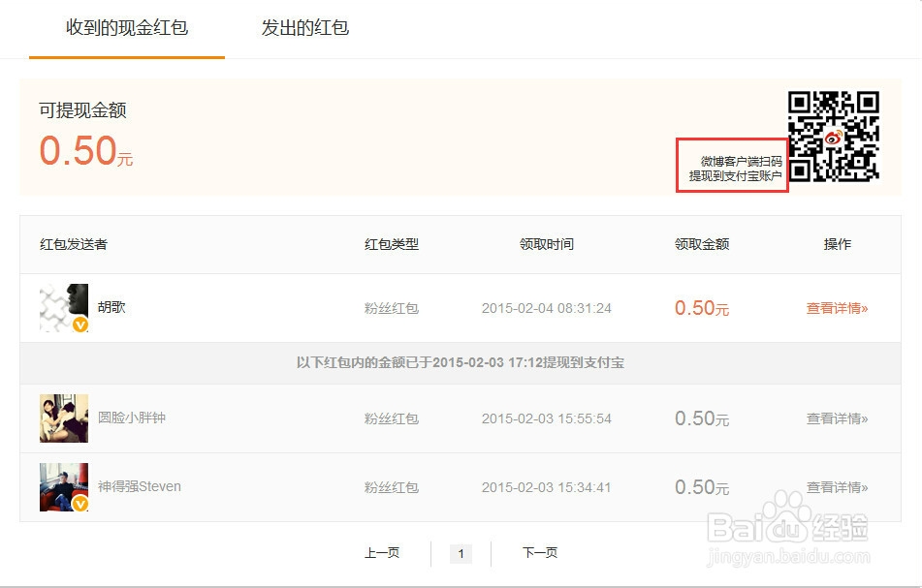The height and width of the screenshot is (588, 922).
Task: Click the large 0.50元 withdrawable balance
Action: pos(86,150)
